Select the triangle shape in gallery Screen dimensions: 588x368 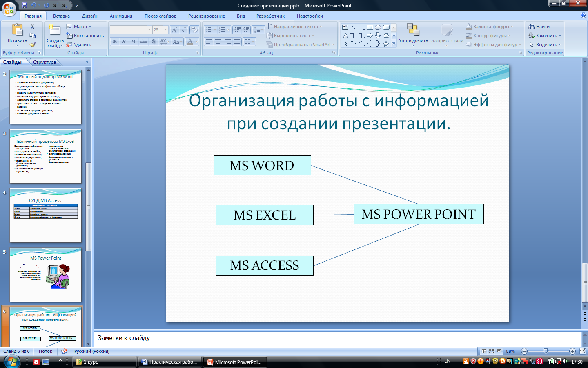coord(345,36)
